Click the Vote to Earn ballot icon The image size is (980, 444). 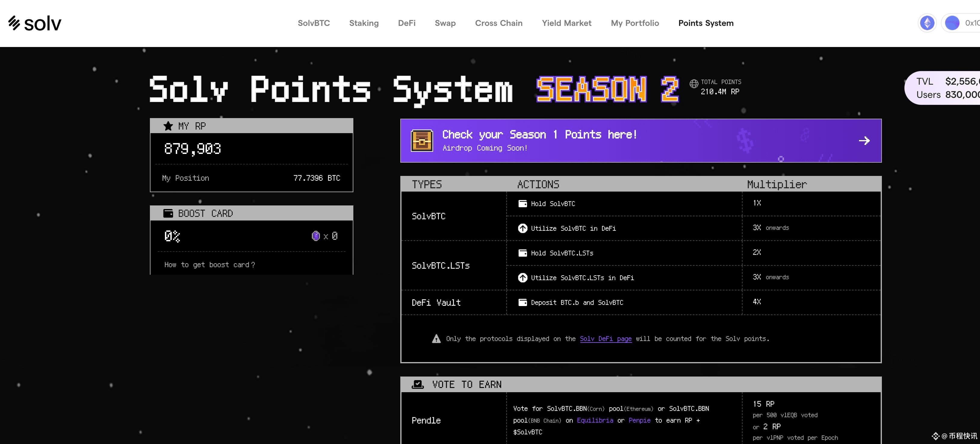tap(417, 385)
